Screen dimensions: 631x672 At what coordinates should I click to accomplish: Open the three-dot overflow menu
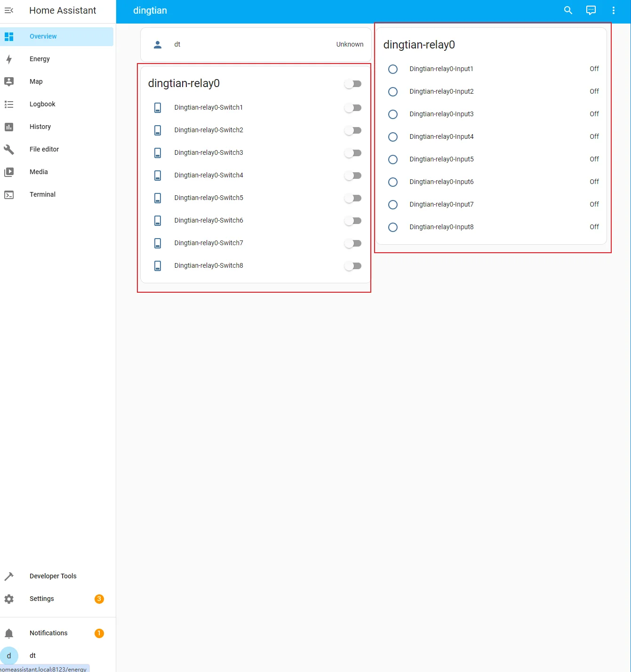(x=613, y=10)
